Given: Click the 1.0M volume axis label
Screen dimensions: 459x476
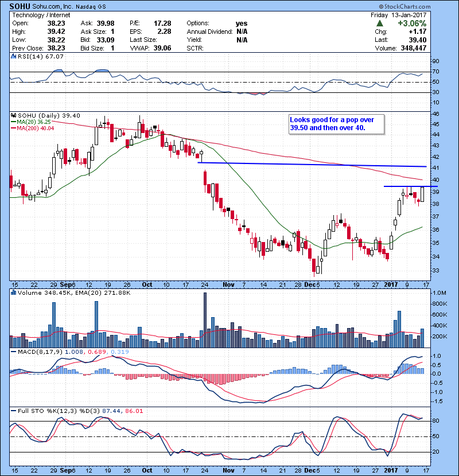Looking at the screenshot, I should (x=439, y=293).
